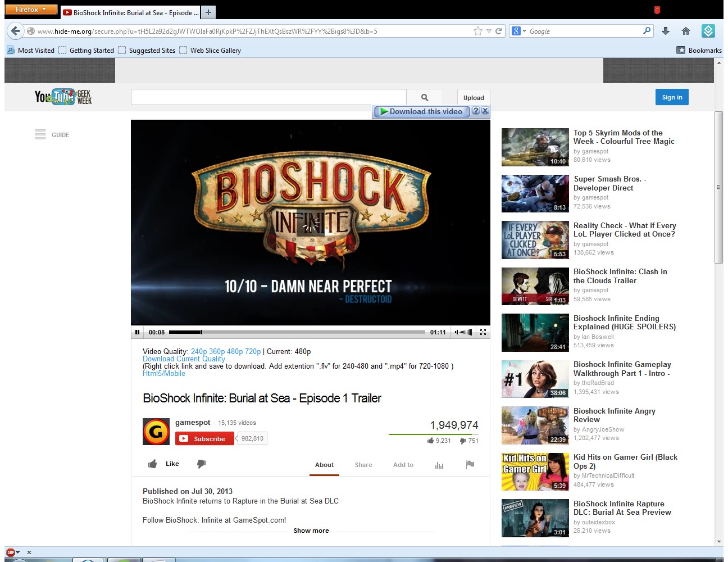Open the Reality Check LoL video thumbnail
This screenshot has width=728, height=562.
[535, 240]
